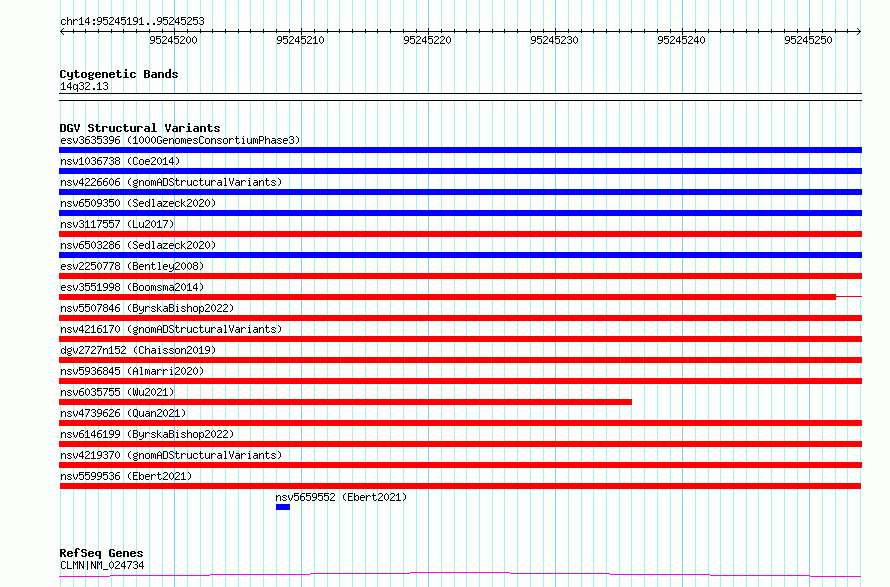Select the blue bar under nsv6509350
The height and width of the screenshot is (587, 890).
click(x=460, y=213)
